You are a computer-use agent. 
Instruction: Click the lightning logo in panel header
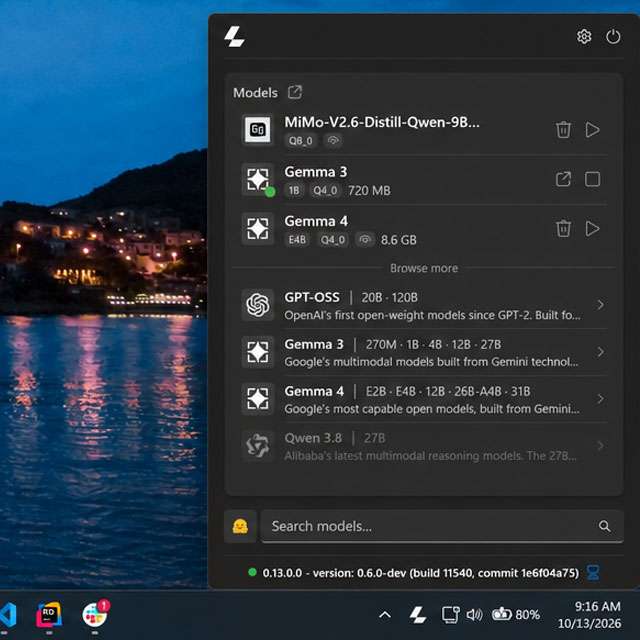(235, 37)
